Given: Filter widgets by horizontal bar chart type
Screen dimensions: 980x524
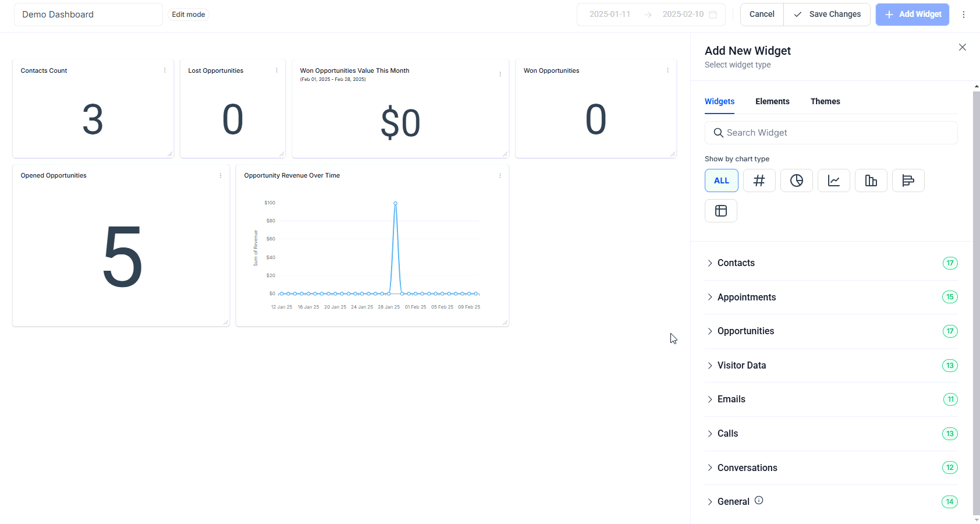Looking at the screenshot, I should 908,180.
